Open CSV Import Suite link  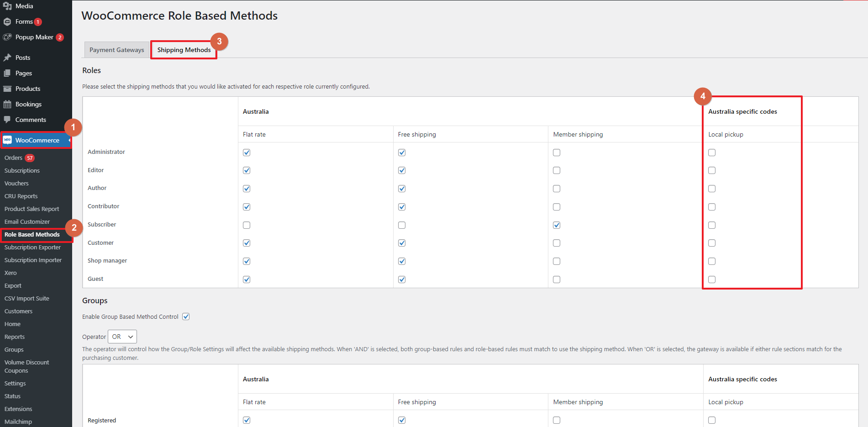27,298
